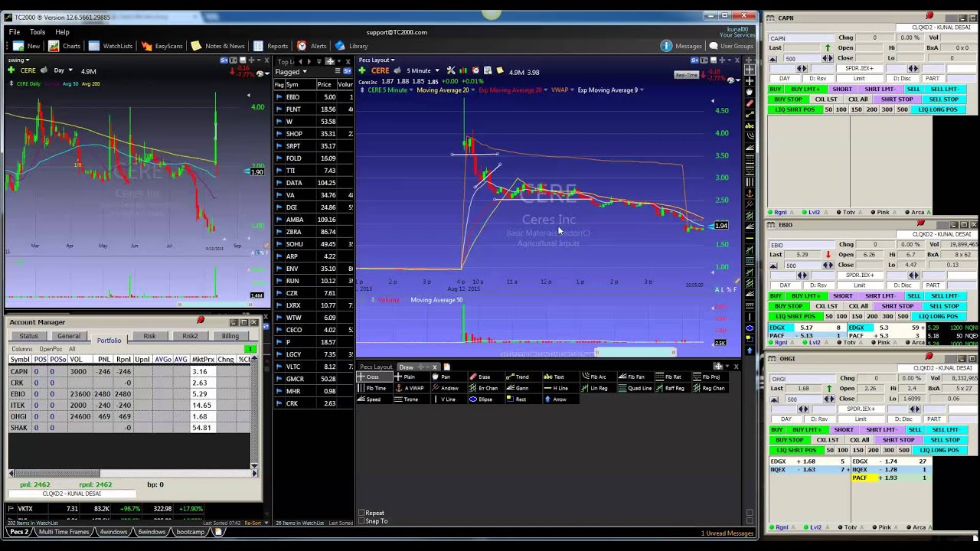Toggle the Real-Time button on CERE chart
Image resolution: width=980 pixels, height=551 pixels.
(x=686, y=75)
